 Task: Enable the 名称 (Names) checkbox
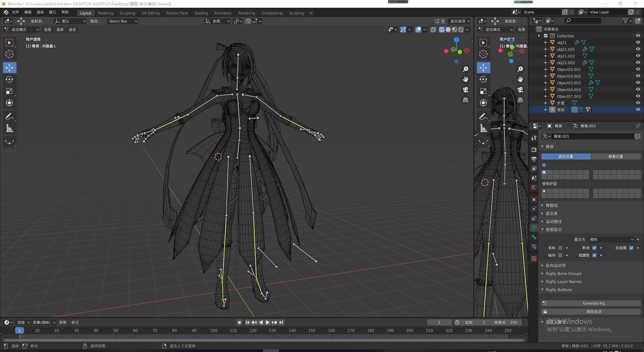pyautogui.click(x=560, y=248)
